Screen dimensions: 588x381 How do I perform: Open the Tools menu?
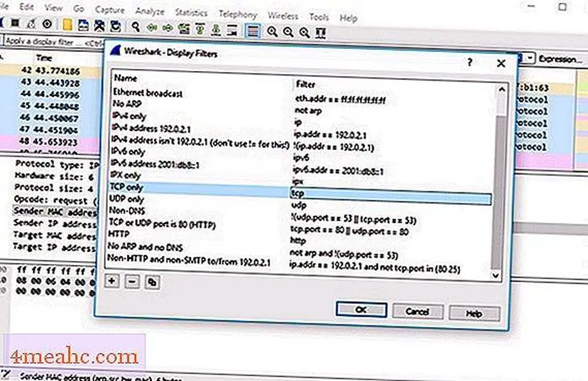click(x=319, y=17)
